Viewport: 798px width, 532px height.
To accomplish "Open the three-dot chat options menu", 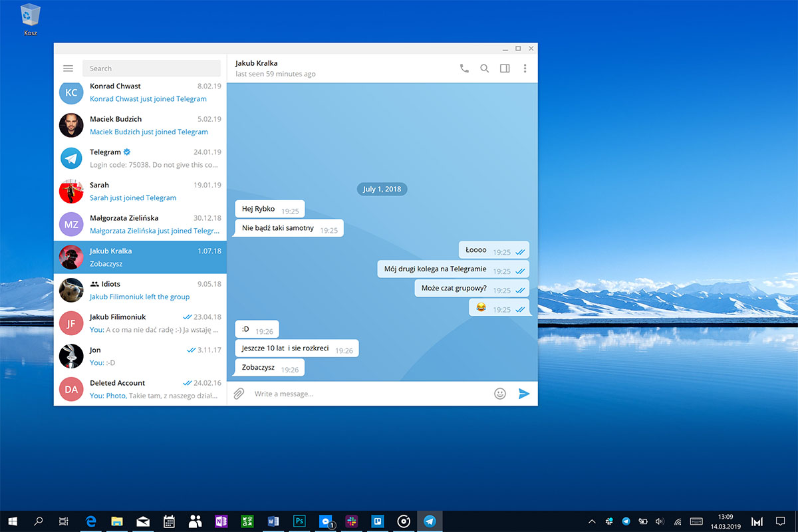I will pyautogui.click(x=525, y=68).
